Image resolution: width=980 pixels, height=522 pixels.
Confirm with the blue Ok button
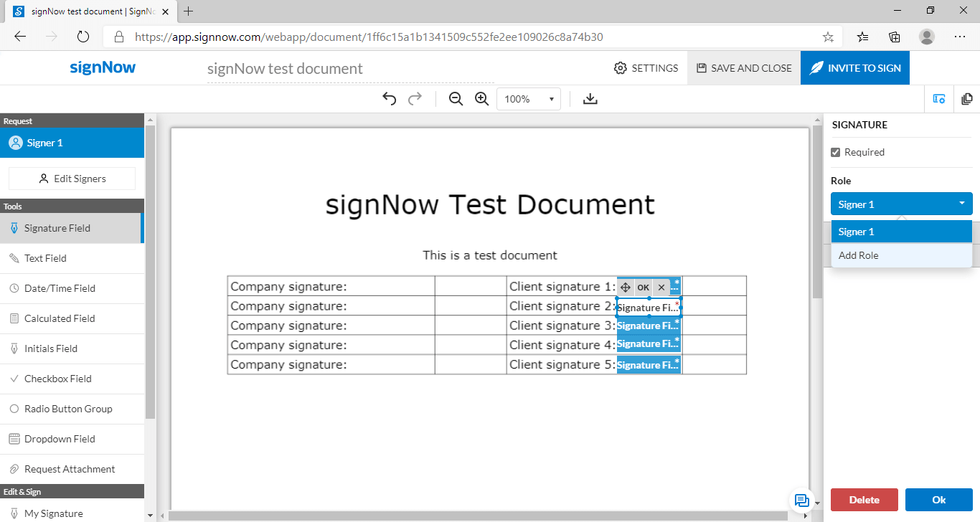(939, 500)
